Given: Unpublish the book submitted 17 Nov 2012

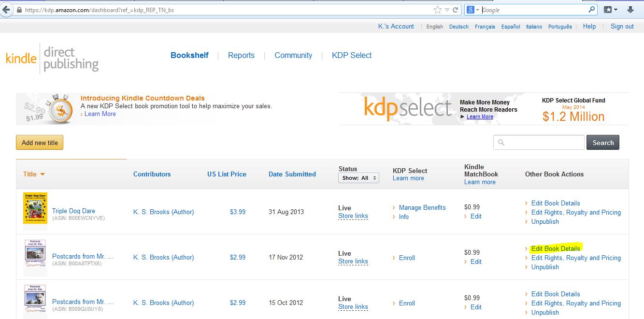Looking at the screenshot, I should (x=545, y=267).
